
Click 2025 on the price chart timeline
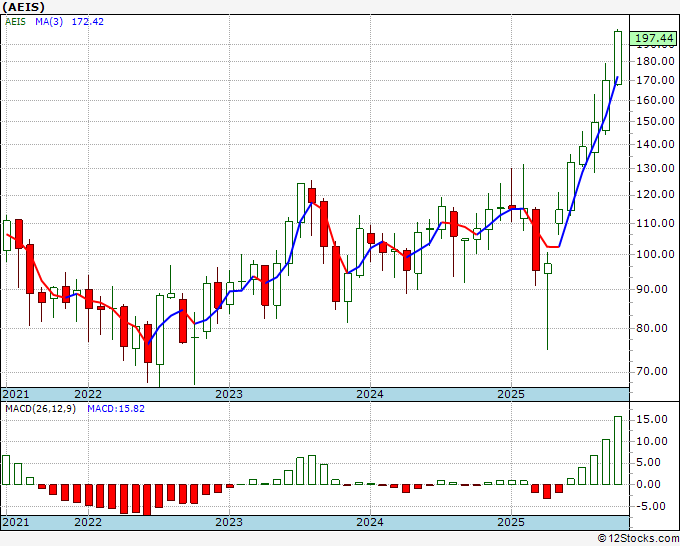point(511,394)
